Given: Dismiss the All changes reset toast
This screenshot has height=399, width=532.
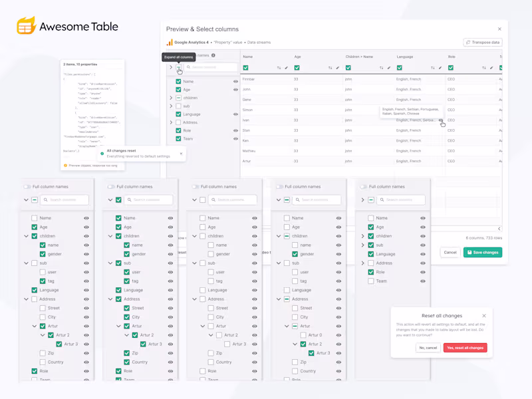Looking at the screenshot, I should tap(181, 154).
